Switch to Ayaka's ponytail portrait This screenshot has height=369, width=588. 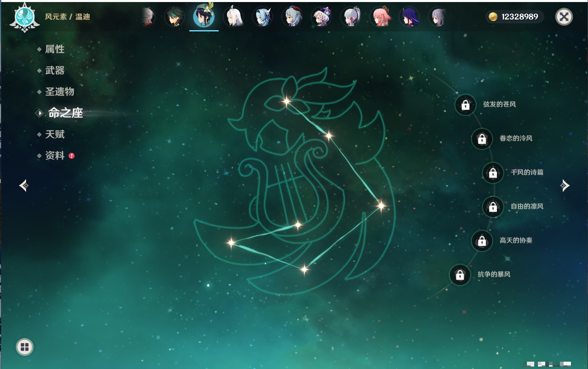point(351,17)
